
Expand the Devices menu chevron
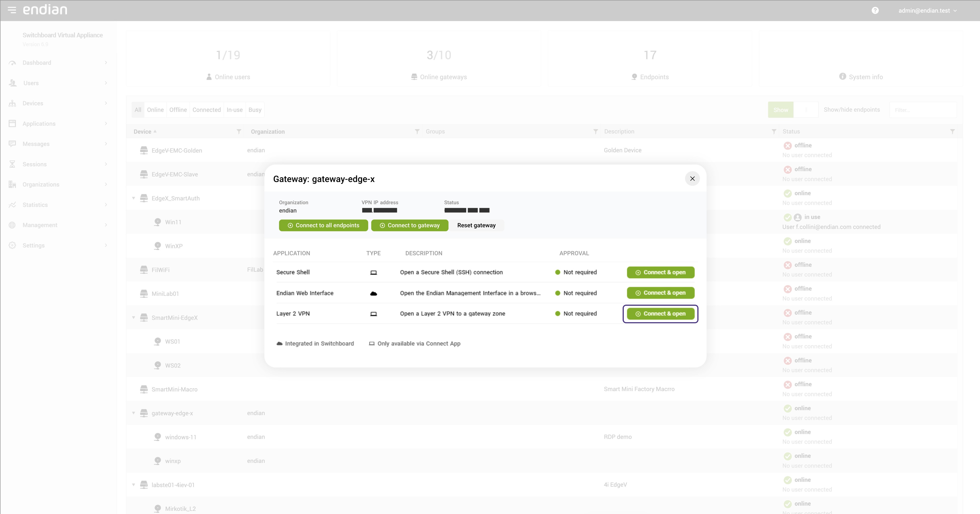[106, 103]
